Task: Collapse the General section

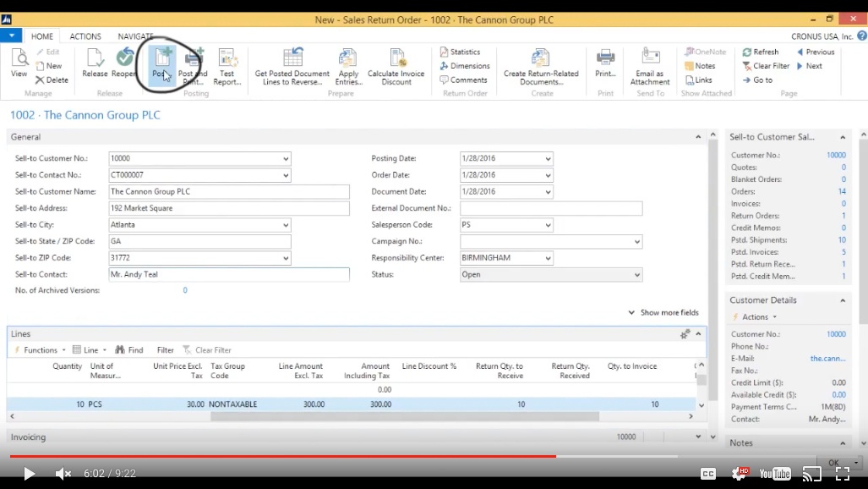Action: [698, 137]
